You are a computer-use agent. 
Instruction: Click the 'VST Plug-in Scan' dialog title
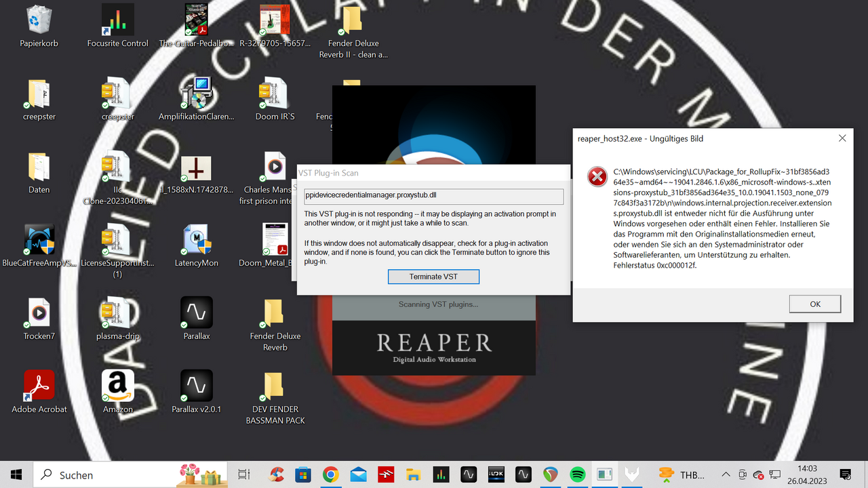(328, 173)
